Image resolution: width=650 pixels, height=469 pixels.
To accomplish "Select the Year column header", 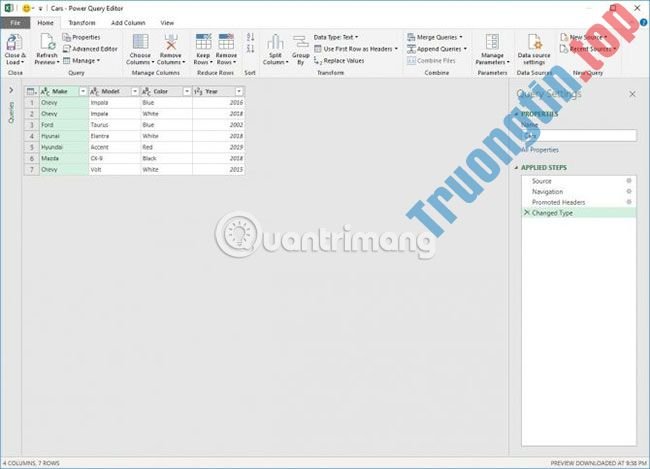I will click(x=218, y=91).
